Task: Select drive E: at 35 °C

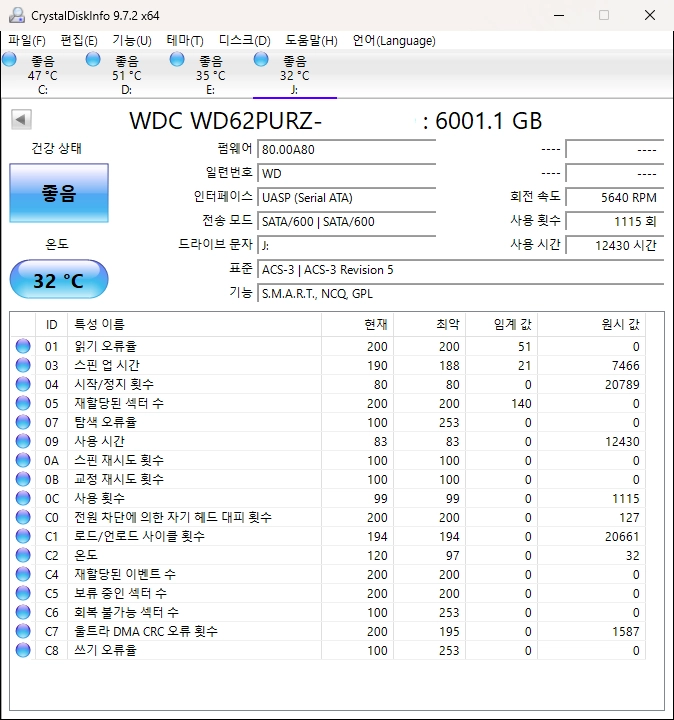Action: pos(211,74)
